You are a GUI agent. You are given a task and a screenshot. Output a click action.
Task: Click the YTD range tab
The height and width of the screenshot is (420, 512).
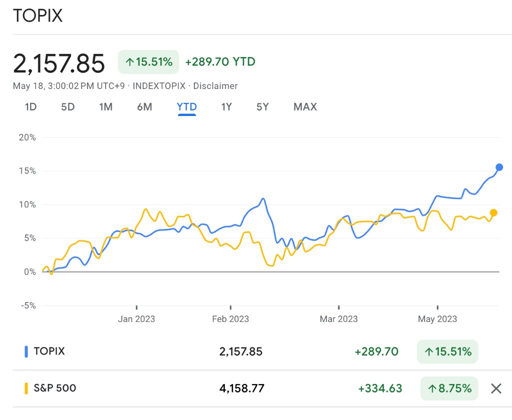point(186,107)
